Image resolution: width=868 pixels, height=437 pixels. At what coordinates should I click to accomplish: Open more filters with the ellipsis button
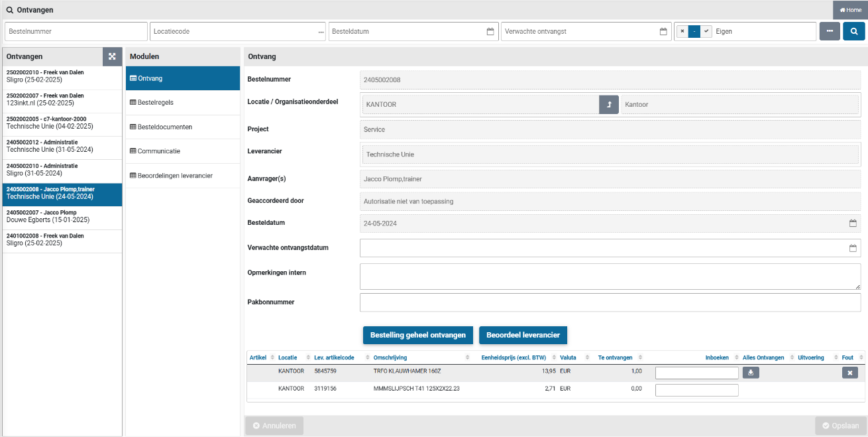coord(829,31)
